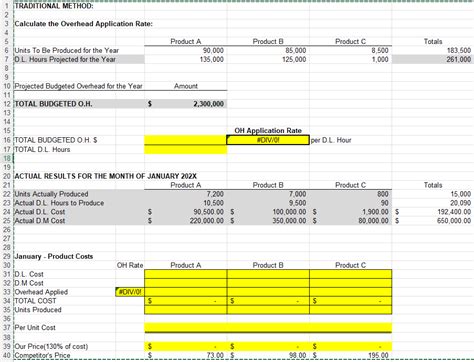Select the Product B header in row 5
This screenshot has width=474, height=362.
(268, 41)
